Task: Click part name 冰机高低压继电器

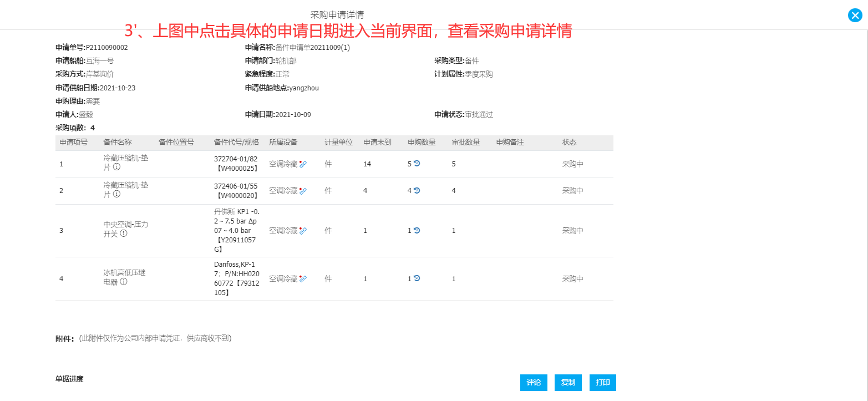Action: (125, 277)
